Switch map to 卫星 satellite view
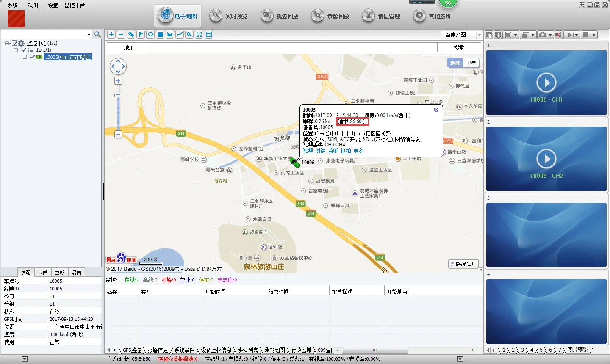Viewport: 610px width, 364px height. [471, 63]
